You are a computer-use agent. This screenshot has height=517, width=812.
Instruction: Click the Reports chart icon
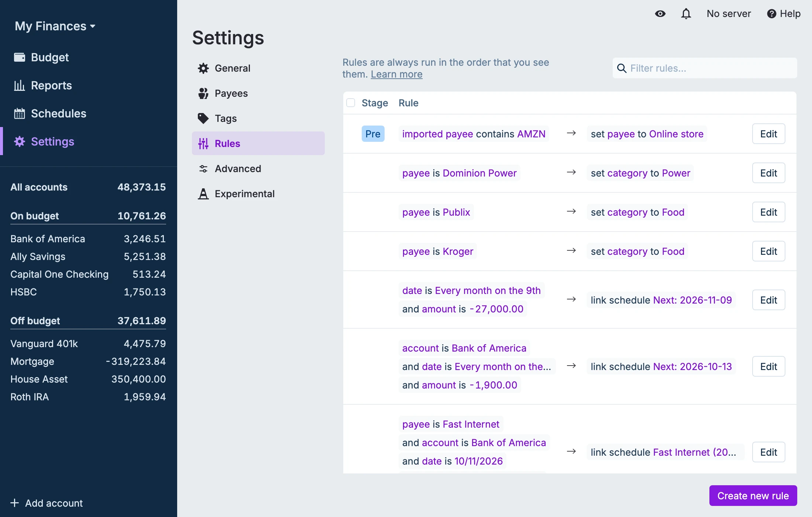click(20, 85)
